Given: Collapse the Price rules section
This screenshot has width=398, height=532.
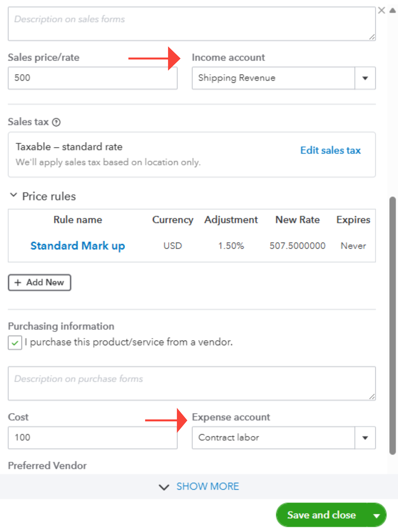Looking at the screenshot, I should tap(14, 195).
